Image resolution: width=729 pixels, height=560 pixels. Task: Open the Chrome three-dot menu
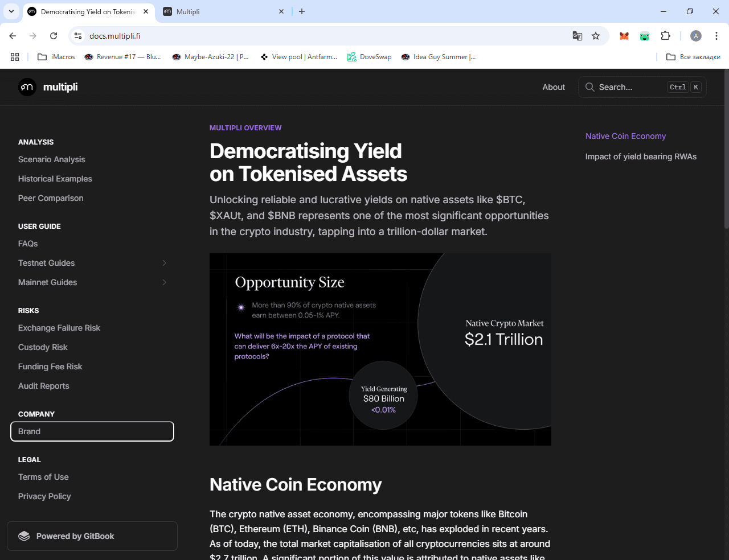(x=716, y=36)
